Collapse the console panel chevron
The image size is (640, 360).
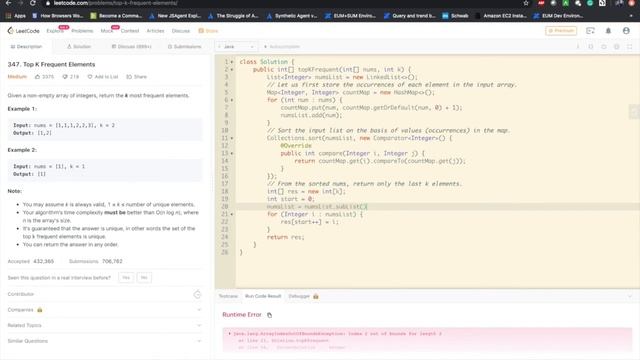[630, 296]
